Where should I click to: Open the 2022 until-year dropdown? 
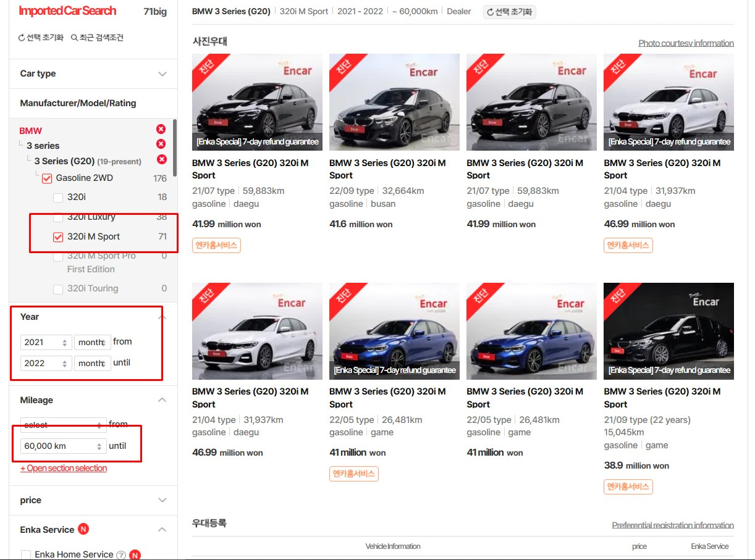tap(46, 363)
